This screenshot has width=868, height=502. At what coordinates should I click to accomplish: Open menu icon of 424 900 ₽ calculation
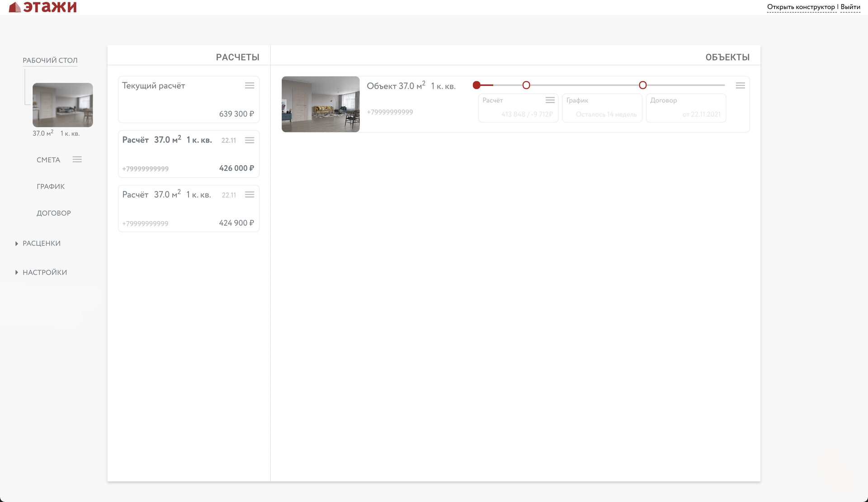250,194
